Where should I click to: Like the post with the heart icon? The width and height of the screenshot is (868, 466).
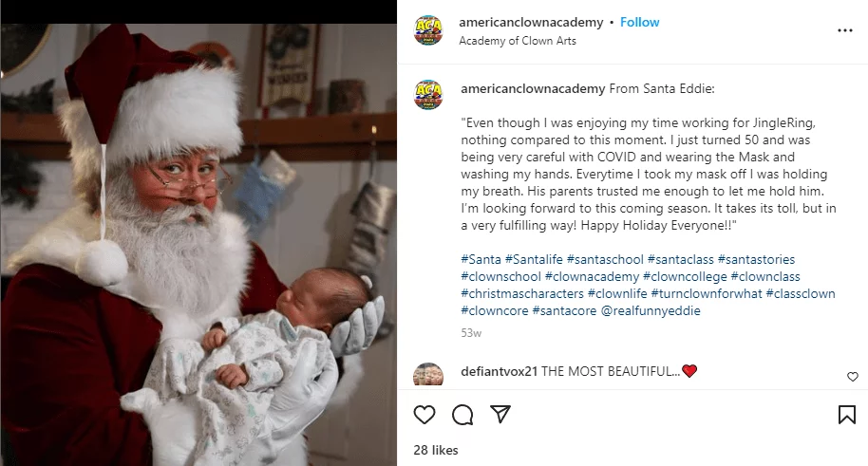(x=425, y=415)
